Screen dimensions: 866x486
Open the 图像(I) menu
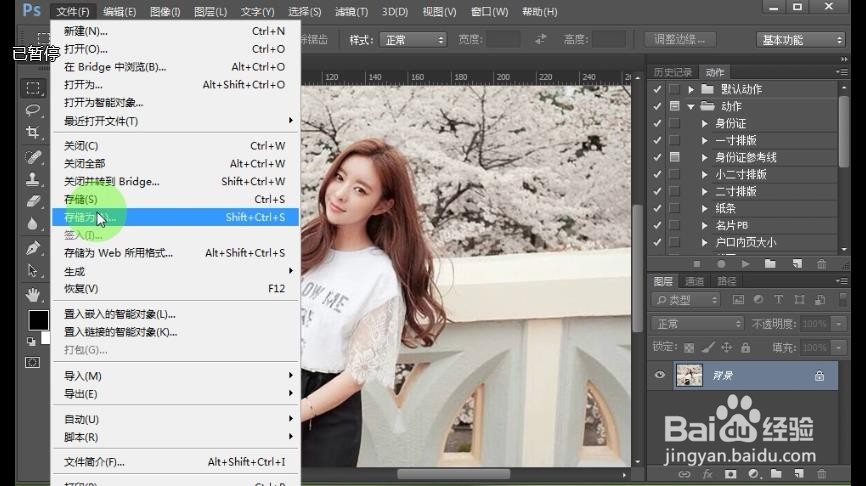pos(165,12)
